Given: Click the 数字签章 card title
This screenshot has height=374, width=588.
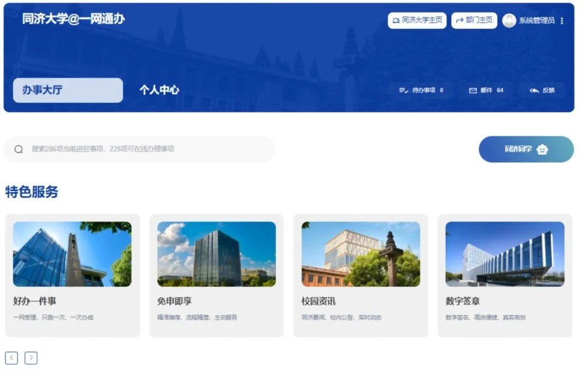Looking at the screenshot, I should click(x=462, y=301).
